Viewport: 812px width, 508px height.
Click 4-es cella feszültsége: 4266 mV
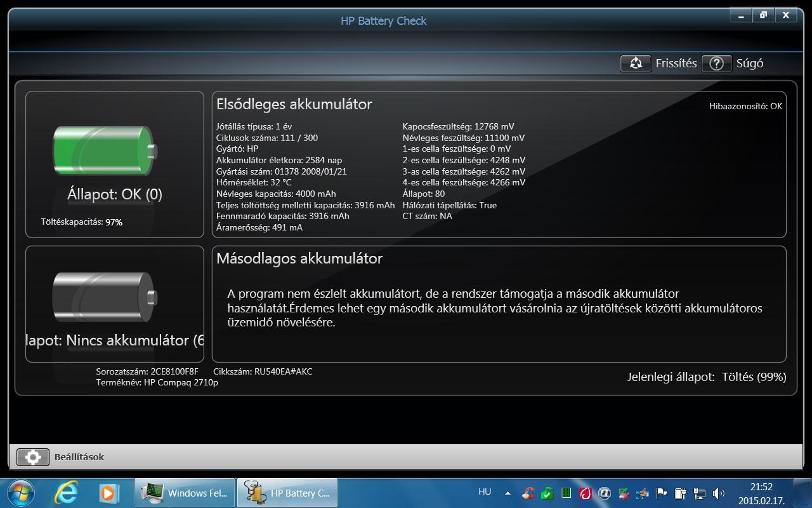(464, 182)
